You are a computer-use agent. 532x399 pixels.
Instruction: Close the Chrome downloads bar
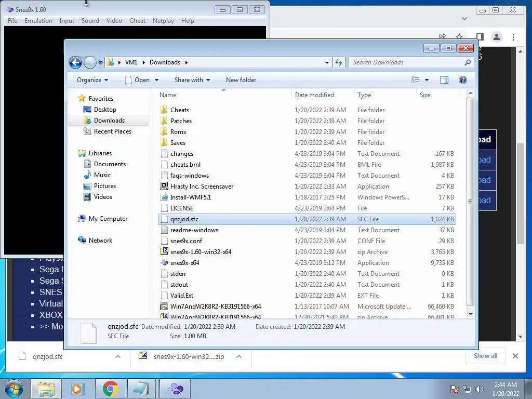coord(515,356)
